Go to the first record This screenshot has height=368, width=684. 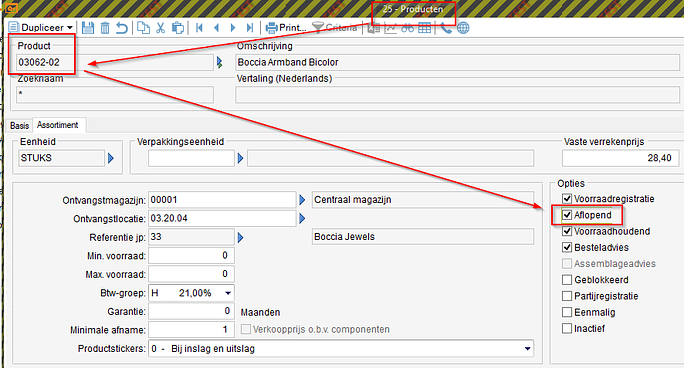coord(199,28)
